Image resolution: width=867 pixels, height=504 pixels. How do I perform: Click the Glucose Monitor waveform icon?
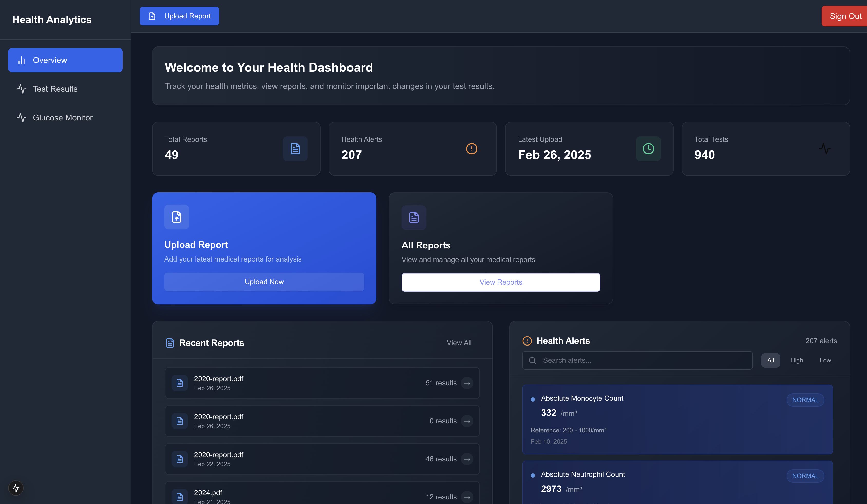pyautogui.click(x=22, y=117)
